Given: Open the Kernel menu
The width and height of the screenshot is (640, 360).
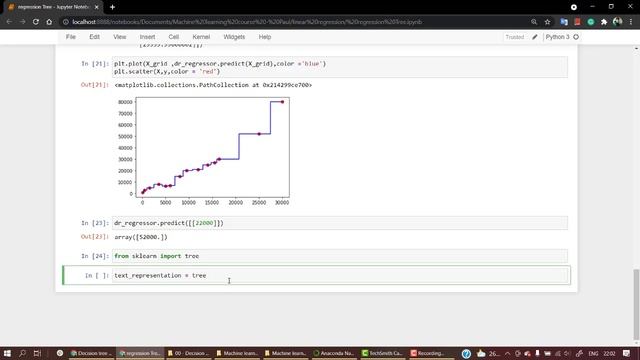Looking at the screenshot, I should tap(201, 37).
